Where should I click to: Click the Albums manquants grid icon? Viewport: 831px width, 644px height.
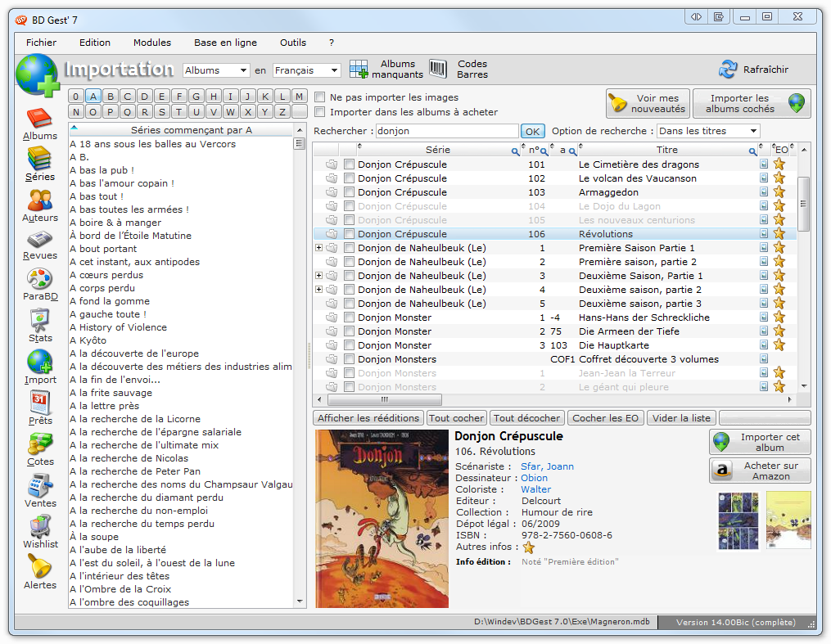(359, 70)
